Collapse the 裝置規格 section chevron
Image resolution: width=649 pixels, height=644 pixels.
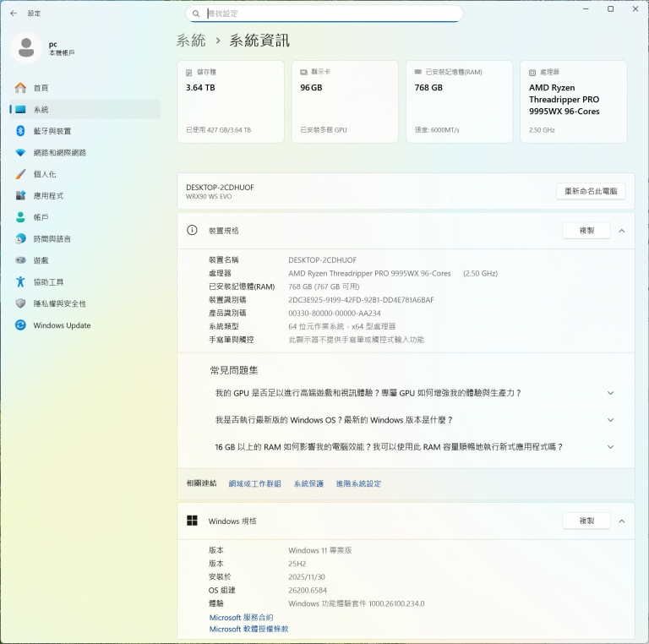coord(622,231)
